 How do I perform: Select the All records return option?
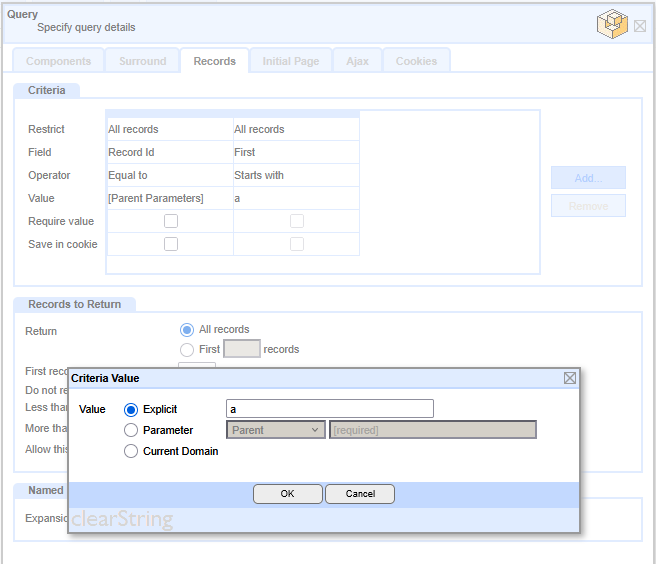click(187, 330)
